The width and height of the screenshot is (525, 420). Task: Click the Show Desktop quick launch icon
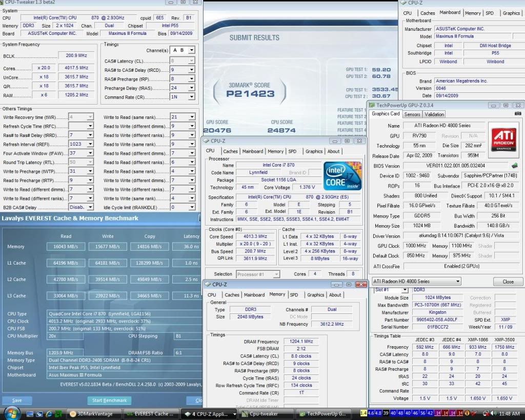(30, 414)
